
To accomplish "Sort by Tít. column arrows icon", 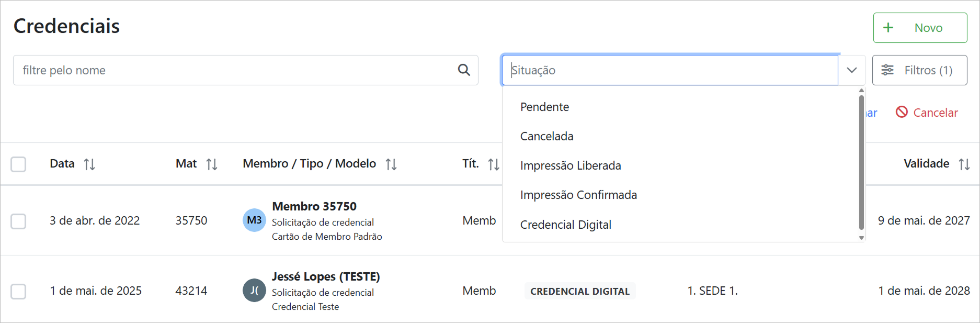I will (x=493, y=164).
